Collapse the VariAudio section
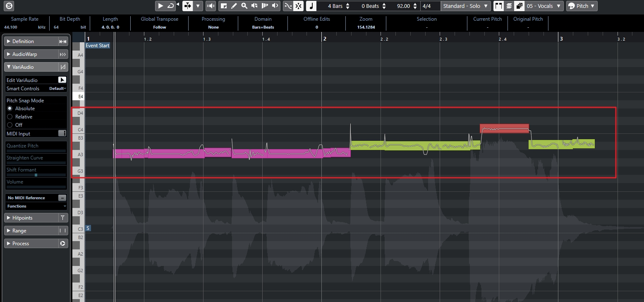This screenshot has height=302, width=644. coord(31,67)
